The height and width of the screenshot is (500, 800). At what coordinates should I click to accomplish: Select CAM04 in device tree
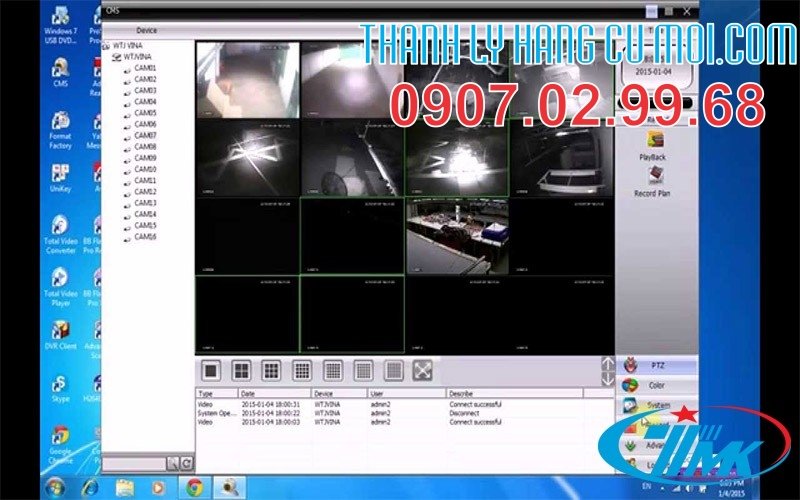145,102
